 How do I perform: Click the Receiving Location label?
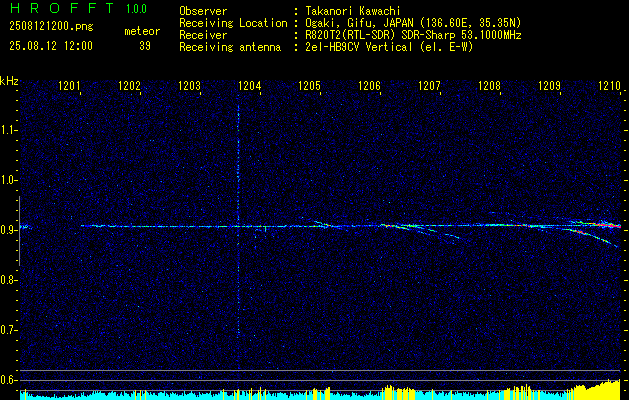click(233, 23)
